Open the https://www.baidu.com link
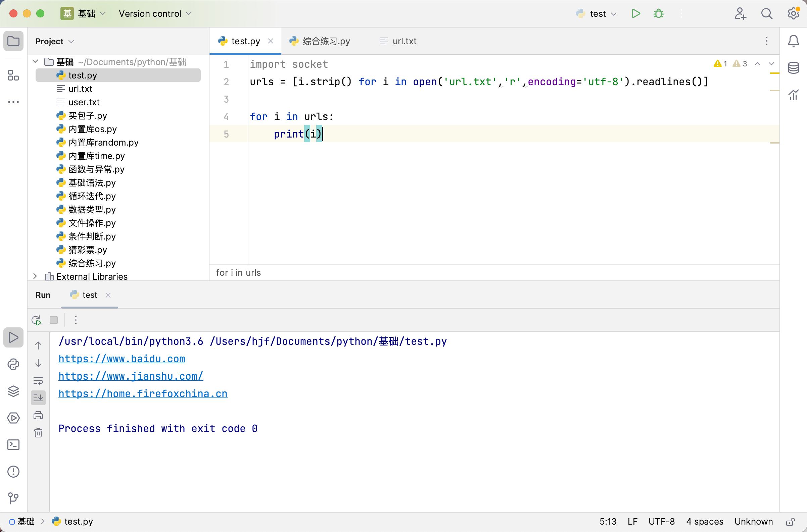The width and height of the screenshot is (807, 532). point(122,359)
